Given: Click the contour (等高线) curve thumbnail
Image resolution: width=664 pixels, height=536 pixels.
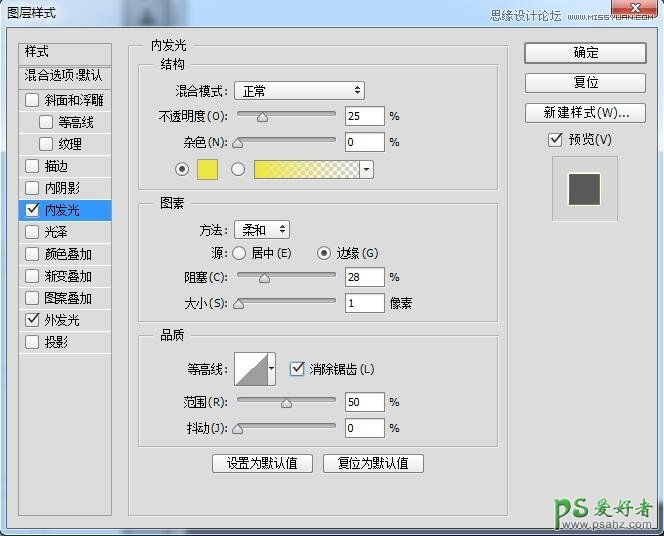Looking at the screenshot, I should tap(250, 369).
